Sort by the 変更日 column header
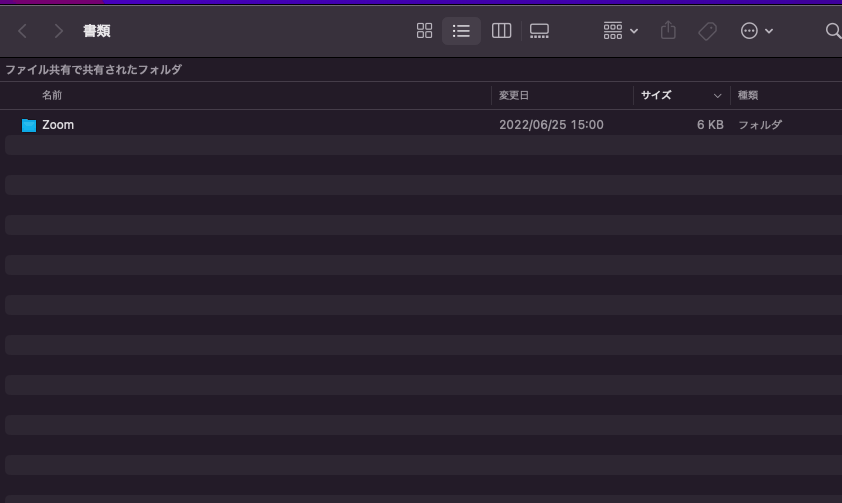This screenshot has width=842, height=503. (514, 95)
